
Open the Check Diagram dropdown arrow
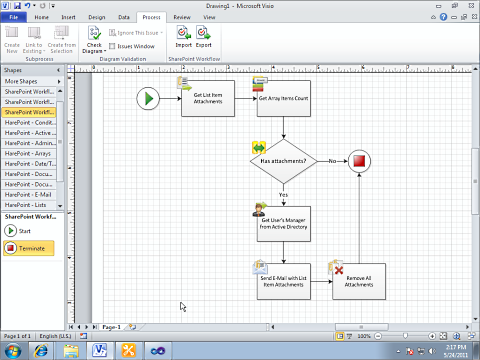[105, 51]
